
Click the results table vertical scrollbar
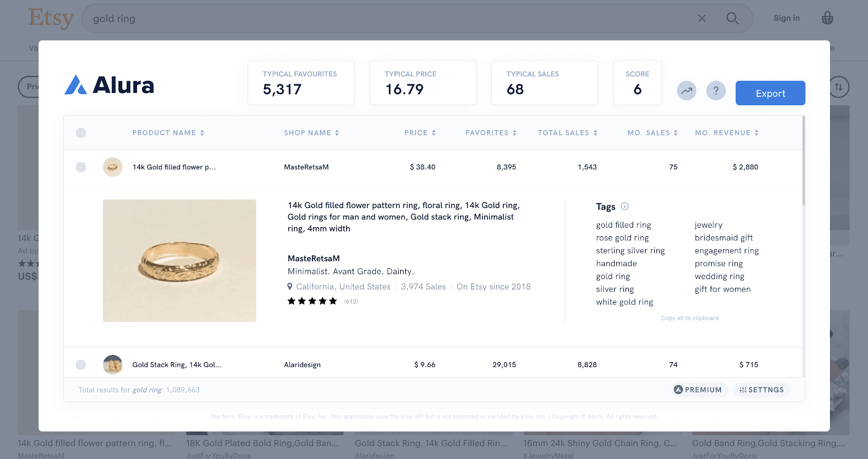click(x=803, y=161)
